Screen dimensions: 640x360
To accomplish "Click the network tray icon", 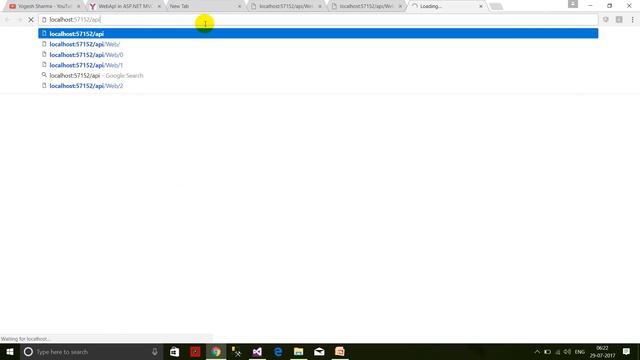I will (x=558, y=351).
